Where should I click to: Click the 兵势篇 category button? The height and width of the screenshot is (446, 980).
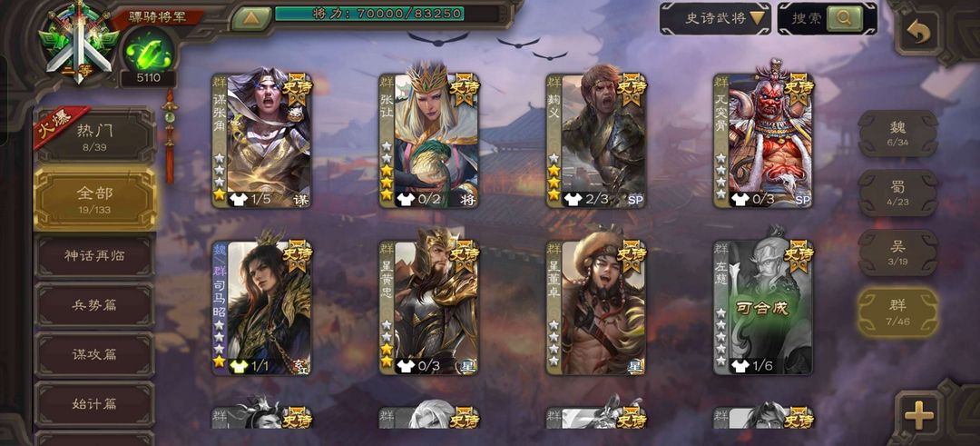tap(95, 305)
